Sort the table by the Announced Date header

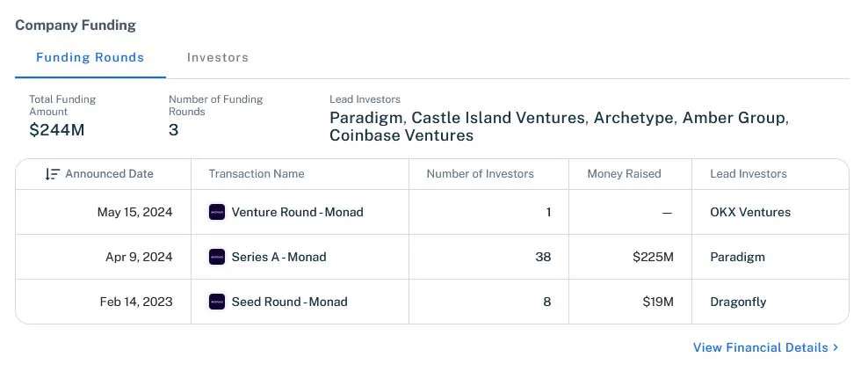click(x=109, y=174)
